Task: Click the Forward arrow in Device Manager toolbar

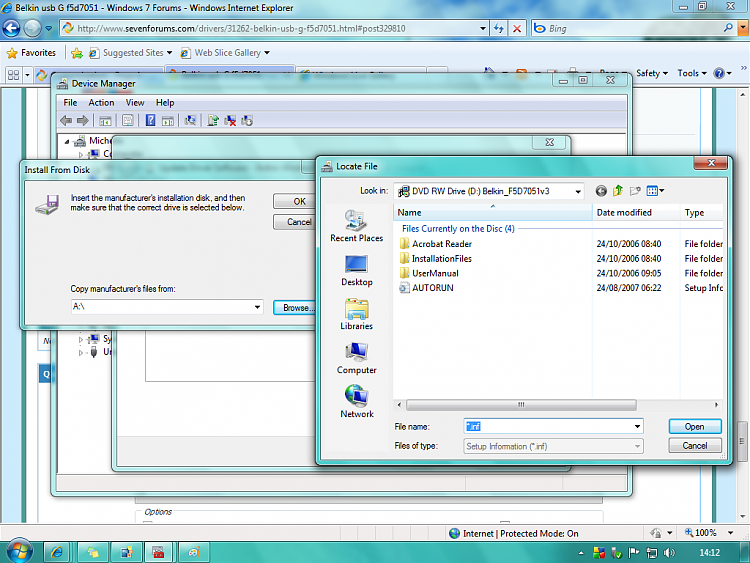Action: click(83, 121)
